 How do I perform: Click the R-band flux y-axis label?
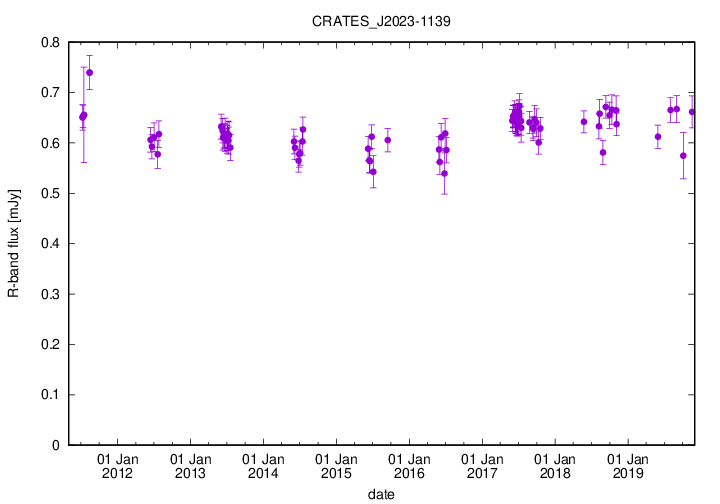pos(14,243)
